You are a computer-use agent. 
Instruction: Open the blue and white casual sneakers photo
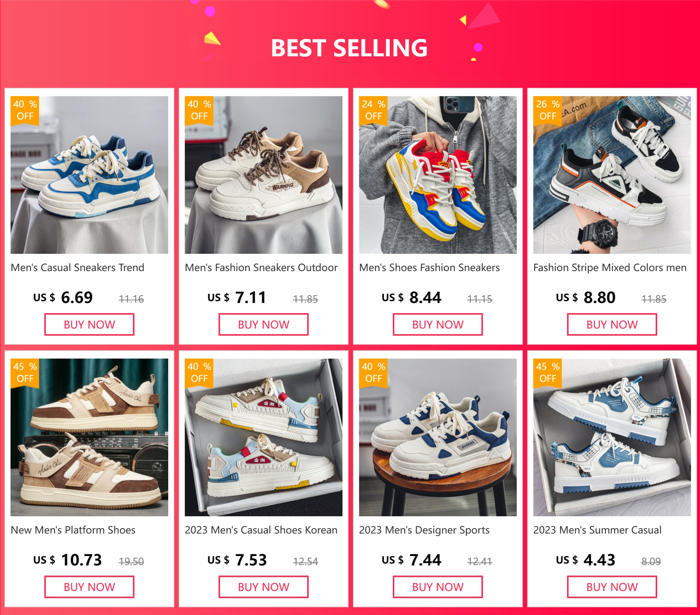tap(89, 175)
